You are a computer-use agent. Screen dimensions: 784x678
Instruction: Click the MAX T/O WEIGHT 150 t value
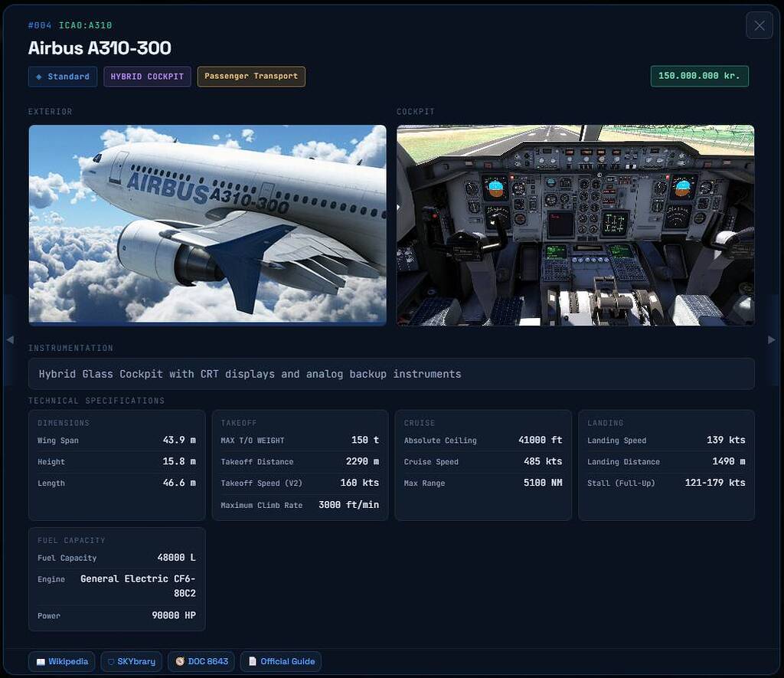pyautogui.click(x=365, y=441)
